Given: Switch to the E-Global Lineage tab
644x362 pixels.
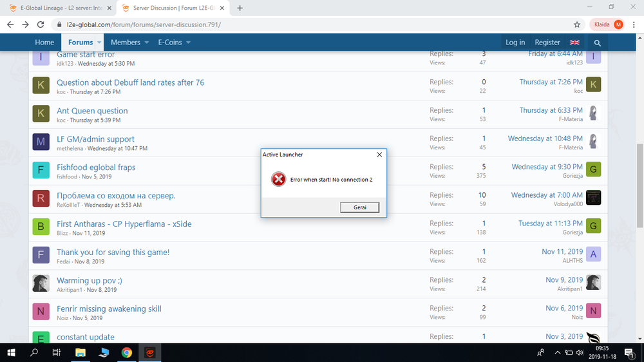Looking at the screenshot, I should click(x=58, y=8).
